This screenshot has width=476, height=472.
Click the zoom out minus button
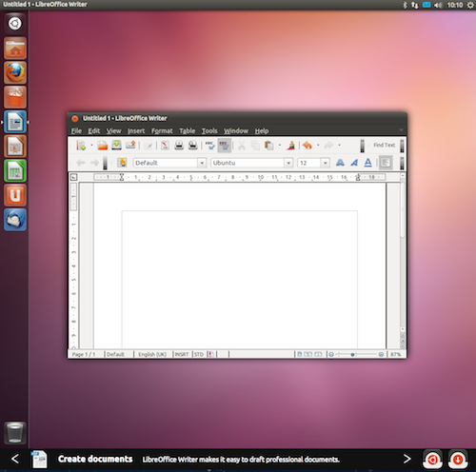point(331,354)
